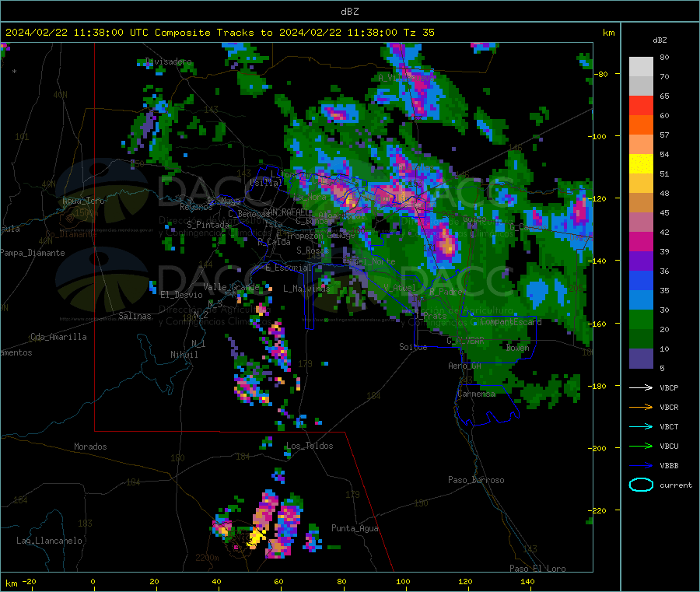The width and height of the screenshot is (700, 592).
Task: Click the Nihuil map label
Action: click(x=184, y=355)
